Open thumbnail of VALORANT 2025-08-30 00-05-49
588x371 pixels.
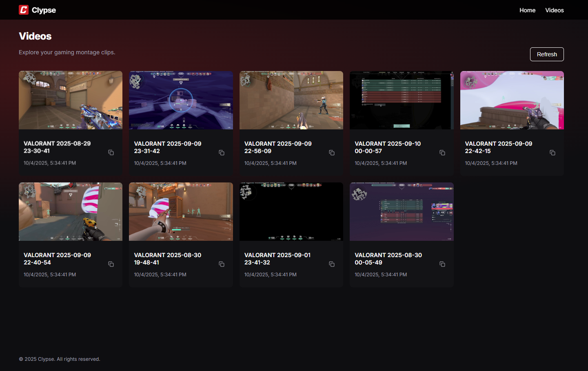[402, 211]
